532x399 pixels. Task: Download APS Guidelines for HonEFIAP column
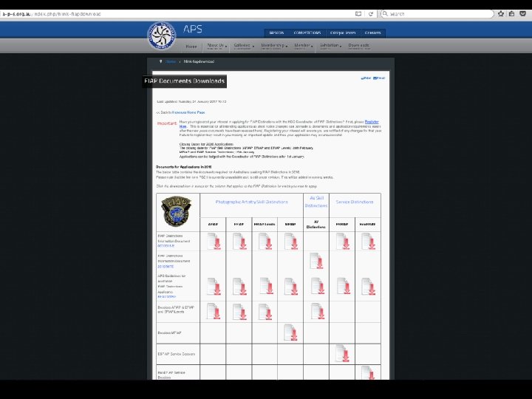369,287
